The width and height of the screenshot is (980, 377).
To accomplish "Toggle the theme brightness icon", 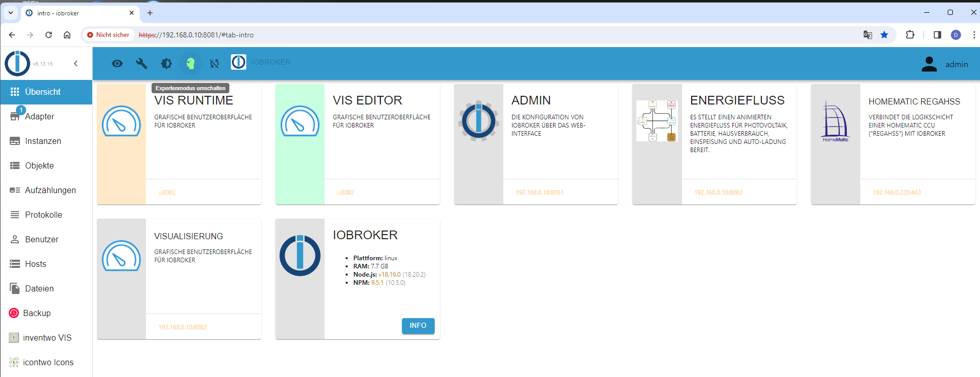I will coord(166,64).
